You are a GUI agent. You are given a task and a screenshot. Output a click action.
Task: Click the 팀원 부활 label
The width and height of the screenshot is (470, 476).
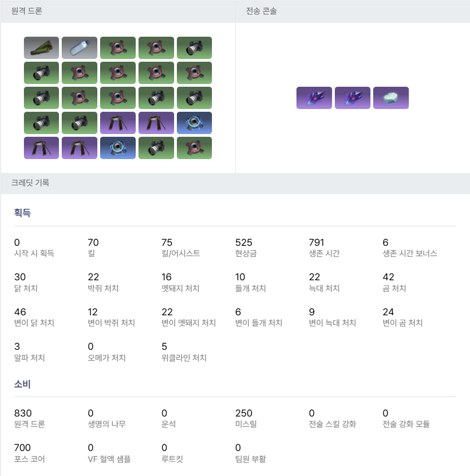click(x=250, y=459)
